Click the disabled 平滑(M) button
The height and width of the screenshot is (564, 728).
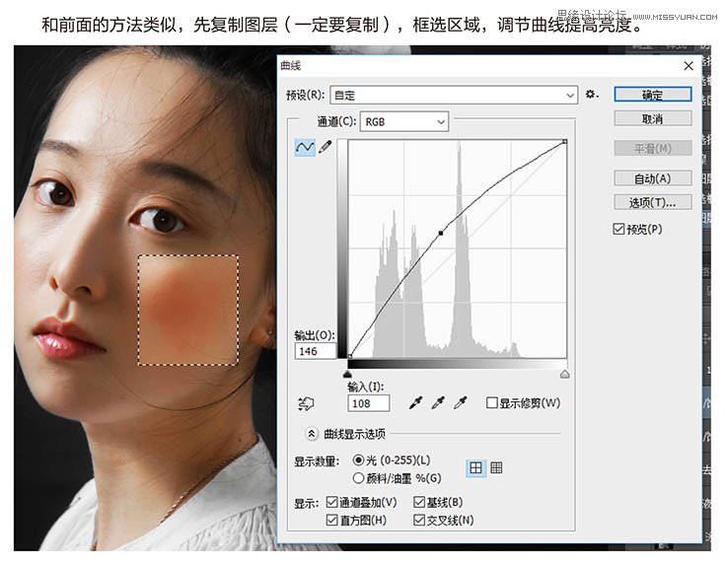pos(652,149)
